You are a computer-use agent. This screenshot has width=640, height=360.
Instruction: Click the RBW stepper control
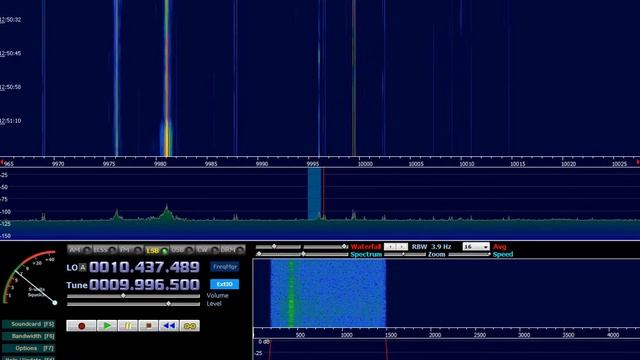click(396, 247)
